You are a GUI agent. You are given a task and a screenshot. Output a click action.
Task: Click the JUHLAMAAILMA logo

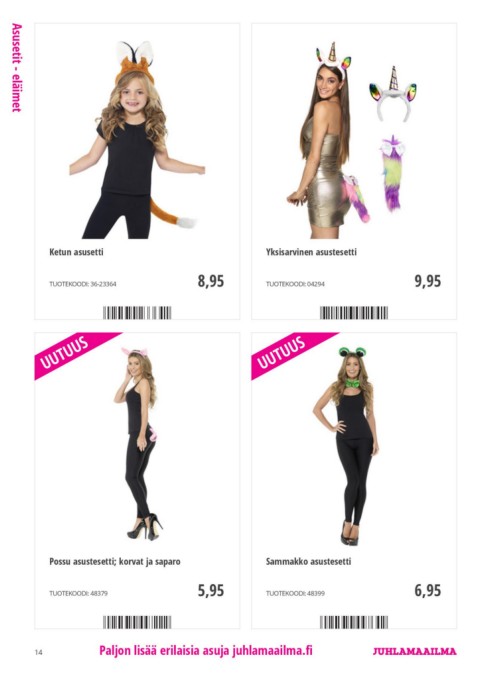pyautogui.click(x=415, y=651)
